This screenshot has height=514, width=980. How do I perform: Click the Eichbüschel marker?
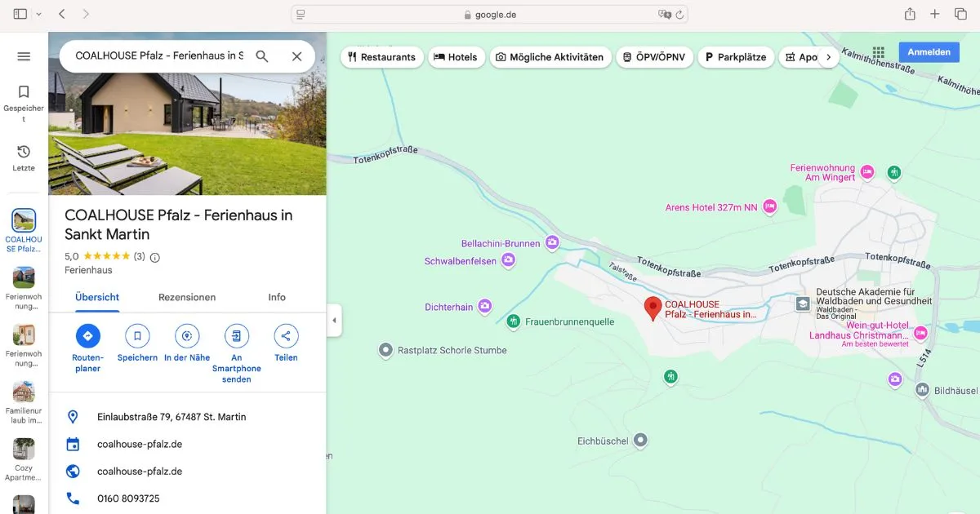click(641, 441)
